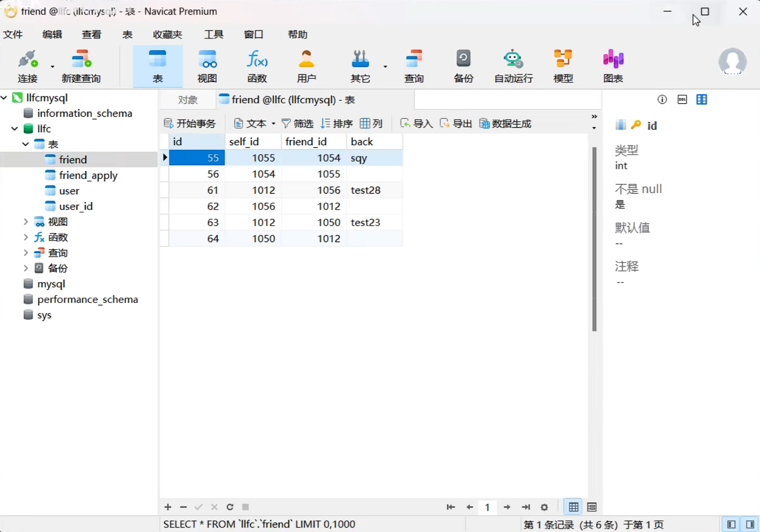Select the Table toolbar button
This screenshot has width=760, height=532.
pyautogui.click(x=158, y=66)
